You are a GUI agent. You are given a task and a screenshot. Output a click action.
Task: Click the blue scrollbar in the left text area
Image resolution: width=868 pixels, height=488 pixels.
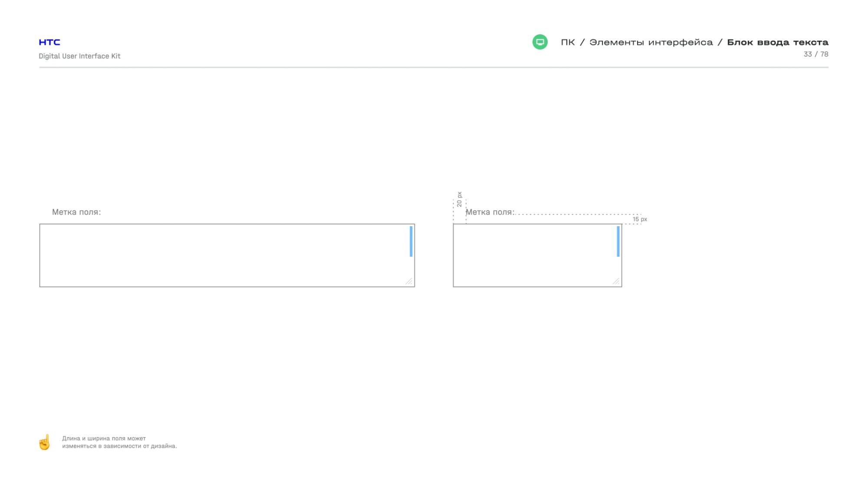pyautogui.click(x=411, y=241)
